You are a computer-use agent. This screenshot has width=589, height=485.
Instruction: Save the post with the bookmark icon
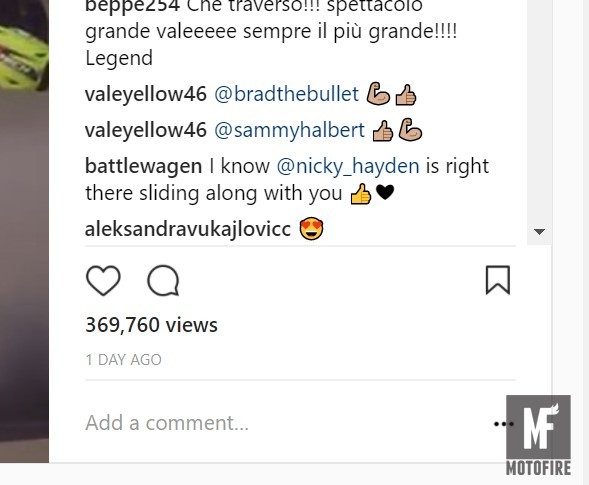pyautogui.click(x=498, y=280)
